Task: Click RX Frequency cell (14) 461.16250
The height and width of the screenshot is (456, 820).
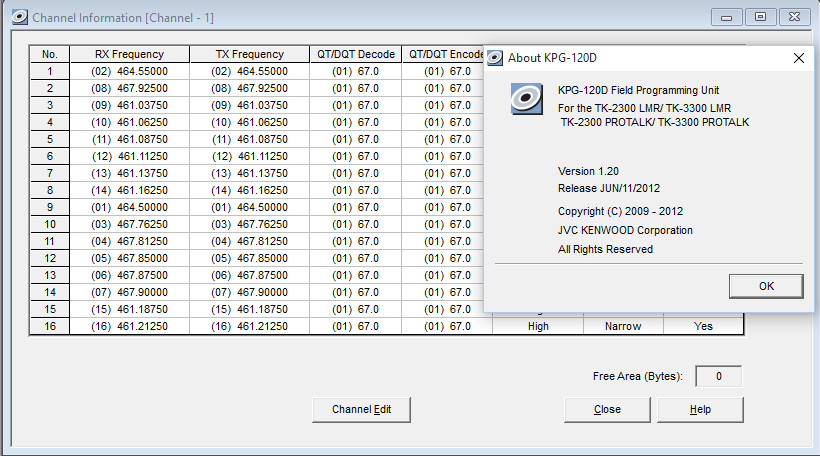Action: 130,190
